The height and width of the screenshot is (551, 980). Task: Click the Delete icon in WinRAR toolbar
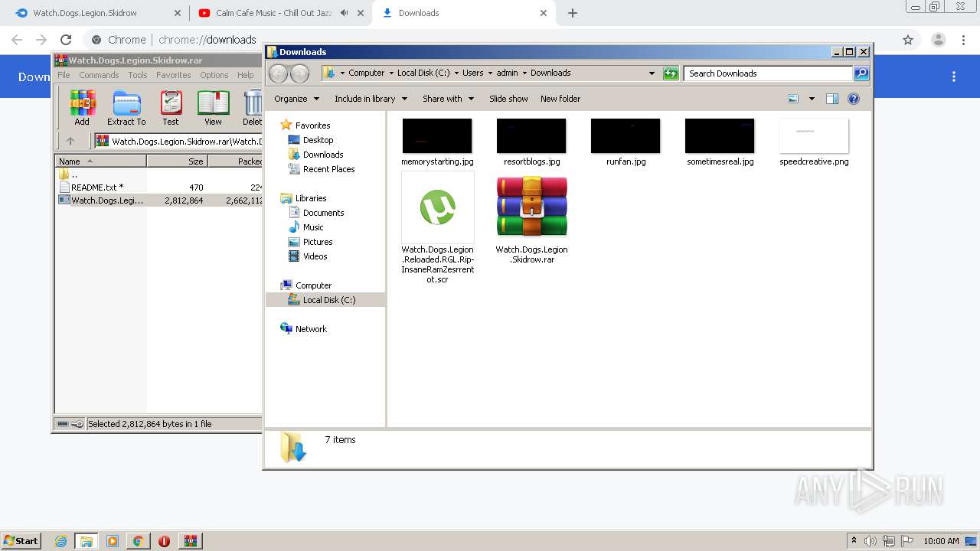point(253,103)
